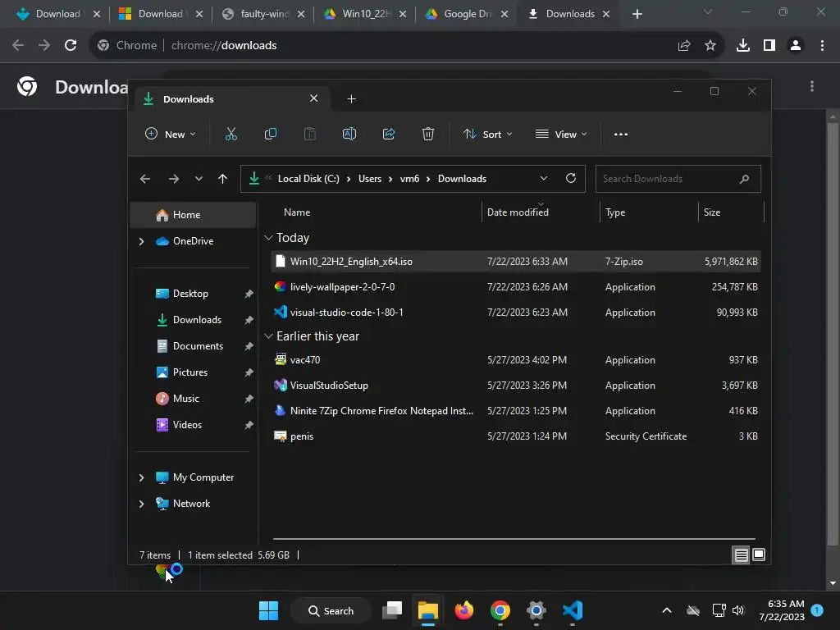
Task: Select the lively-wallpaper-2-0-7-0 file
Action: click(x=516, y=287)
